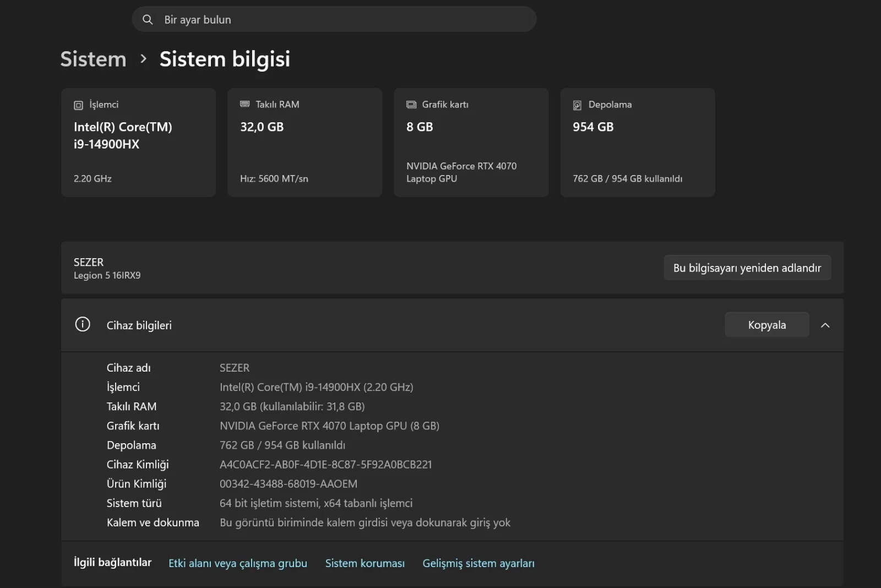Open 'Etki alanı veya çalışma grubu' link
881x588 pixels.
[238, 563]
